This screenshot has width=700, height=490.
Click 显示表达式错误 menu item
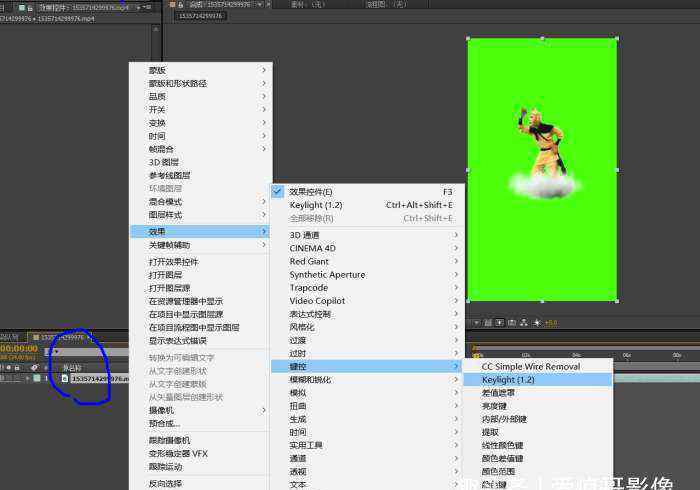pyautogui.click(x=200, y=341)
